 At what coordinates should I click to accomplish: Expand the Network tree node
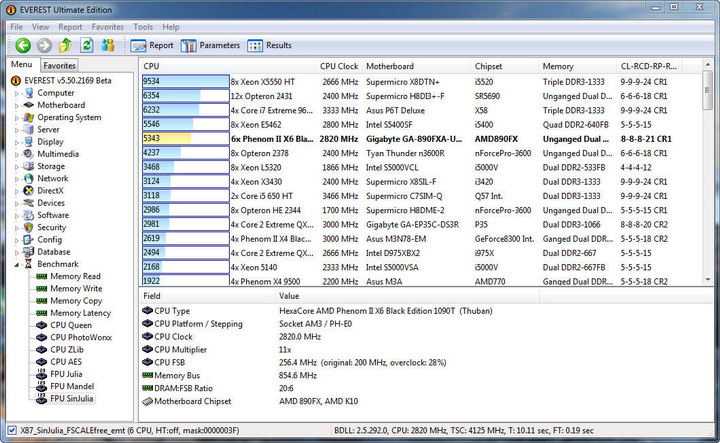click(17, 179)
